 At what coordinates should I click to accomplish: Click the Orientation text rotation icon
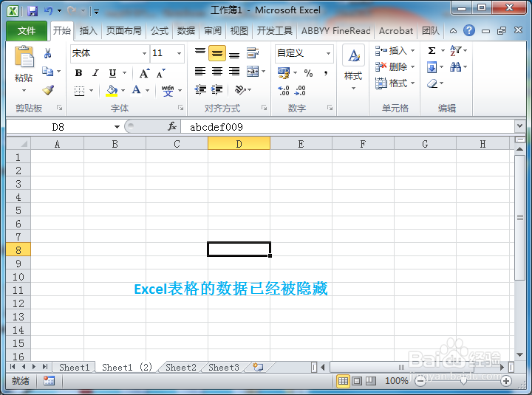[240, 90]
